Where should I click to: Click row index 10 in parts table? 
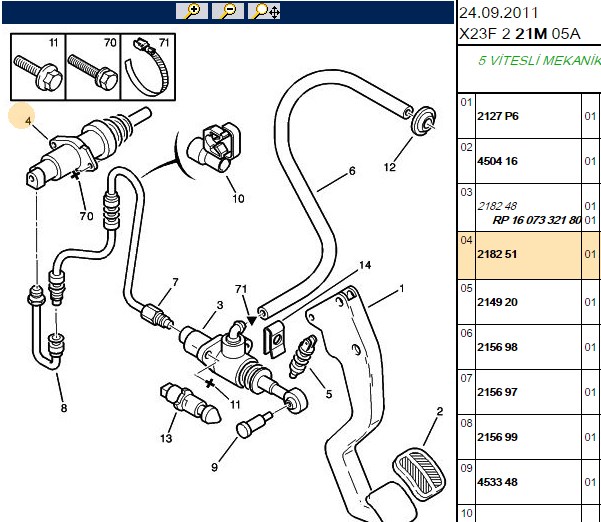[x=466, y=513]
